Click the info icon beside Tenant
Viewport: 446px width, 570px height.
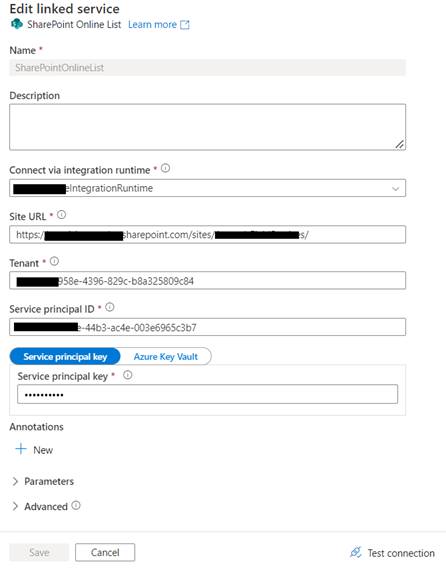[54, 261]
